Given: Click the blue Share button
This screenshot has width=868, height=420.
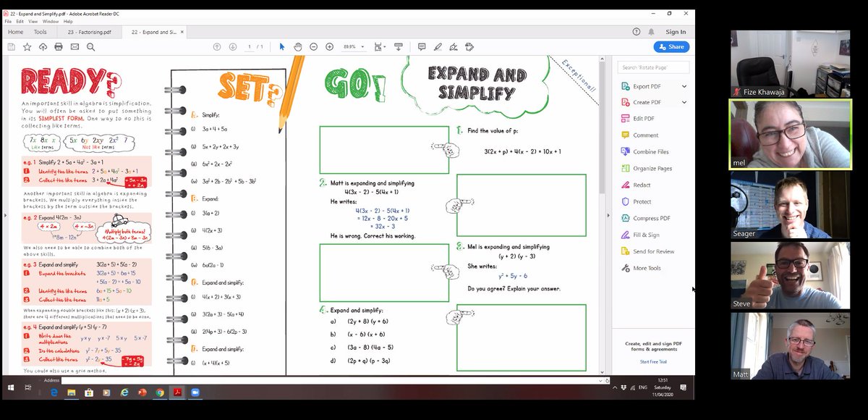Looking at the screenshot, I should point(671,46).
